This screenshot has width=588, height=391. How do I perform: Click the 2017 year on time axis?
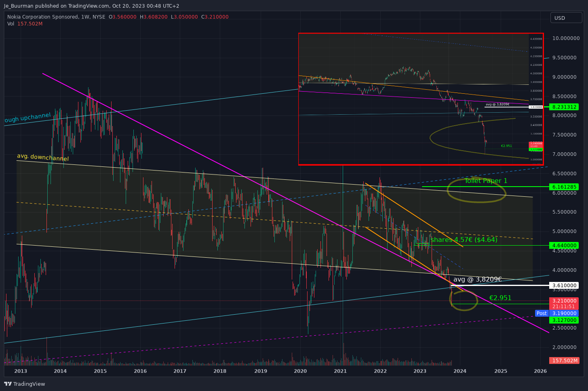(180, 371)
